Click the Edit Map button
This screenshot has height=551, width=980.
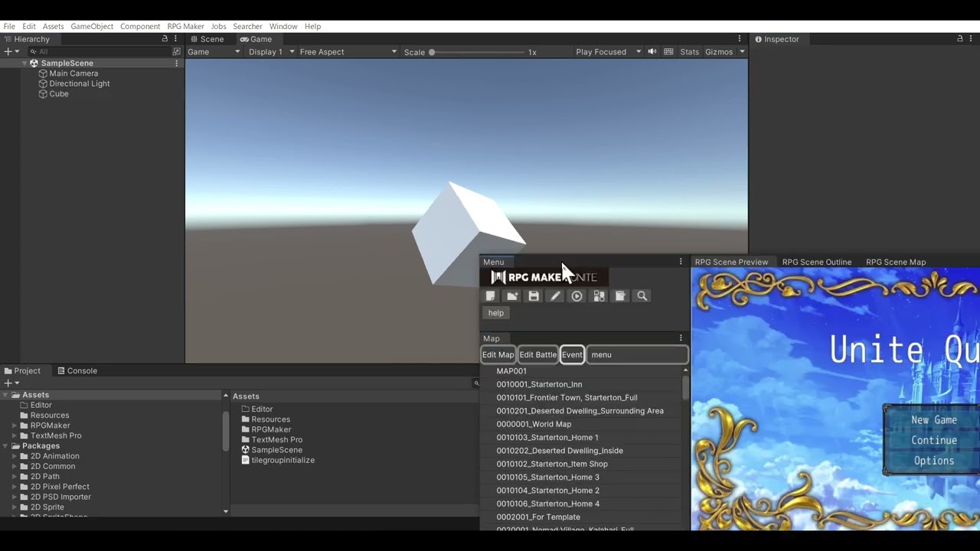pos(498,355)
